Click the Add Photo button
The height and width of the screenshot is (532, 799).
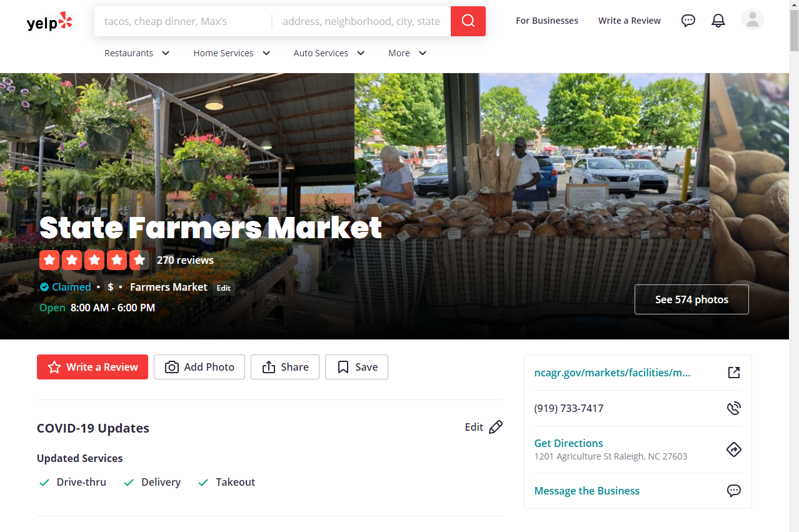click(x=199, y=367)
